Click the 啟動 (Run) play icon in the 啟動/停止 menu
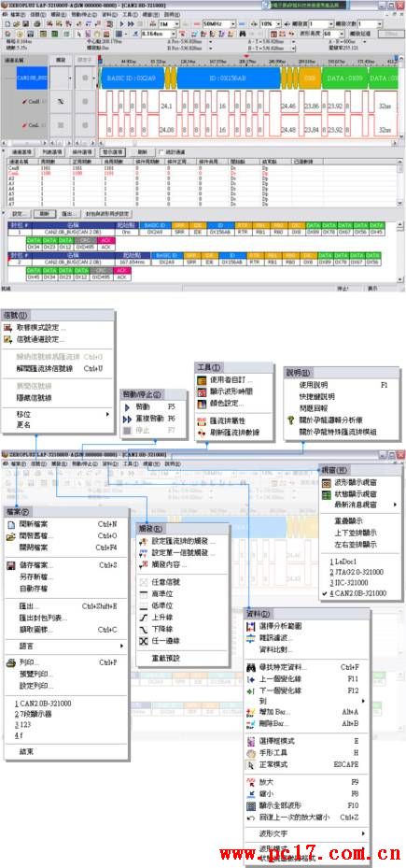This screenshot has width=406, height=868. 128,406
